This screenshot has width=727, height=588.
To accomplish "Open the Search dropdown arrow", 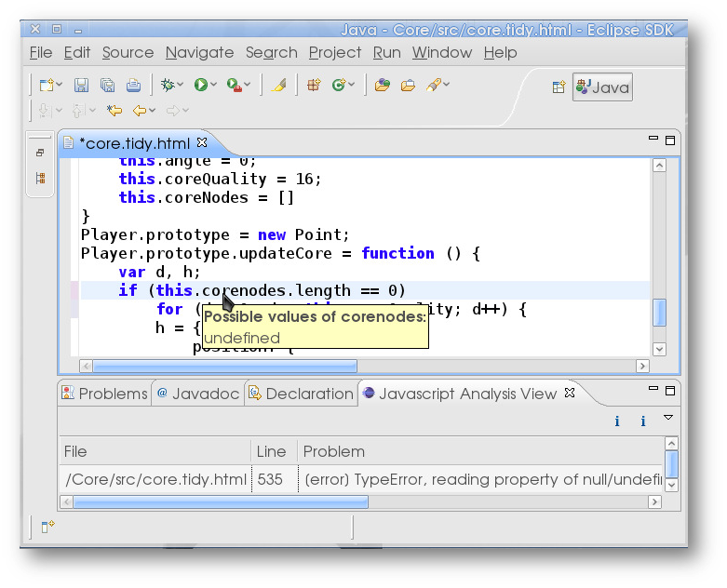I will point(447,85).
